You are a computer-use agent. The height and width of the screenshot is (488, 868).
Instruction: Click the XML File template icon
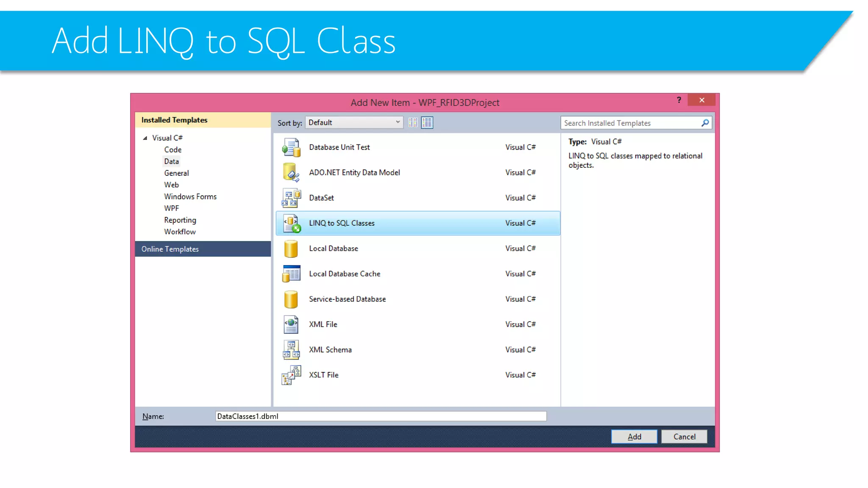(x=291, y=324)
